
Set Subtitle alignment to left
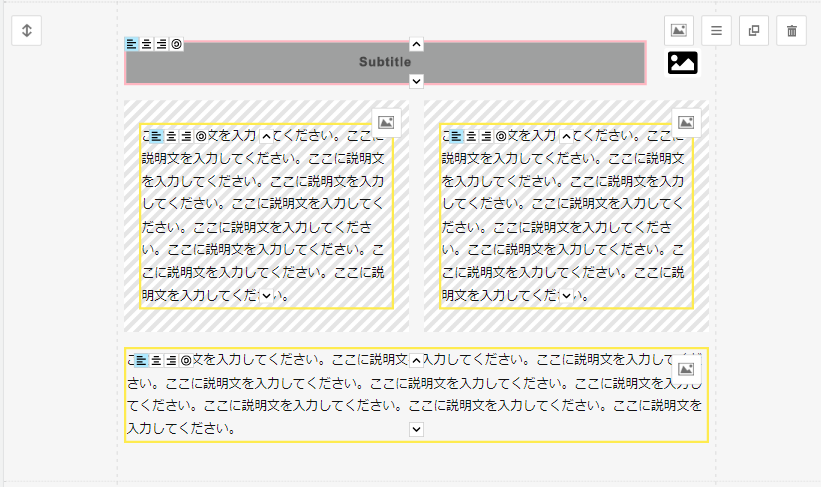tap(132, 44)
